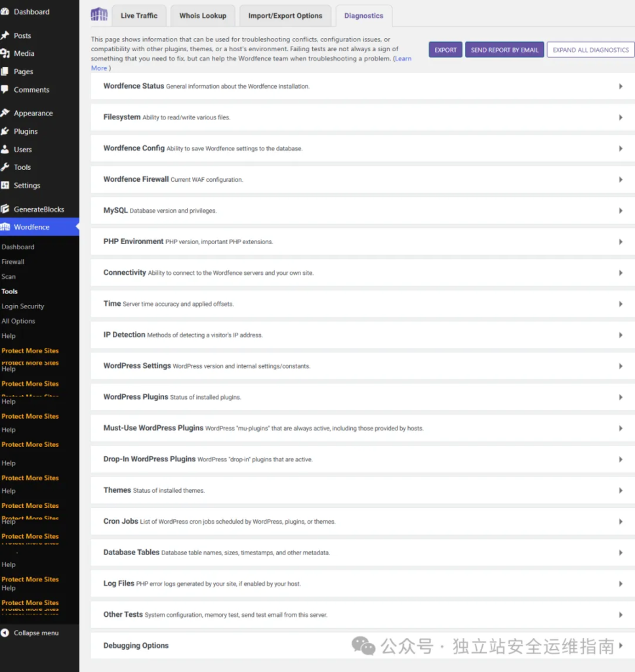Open the Wordfence Dashboard submenu item
Screen dimensions: 635x672
coord(18,247)
